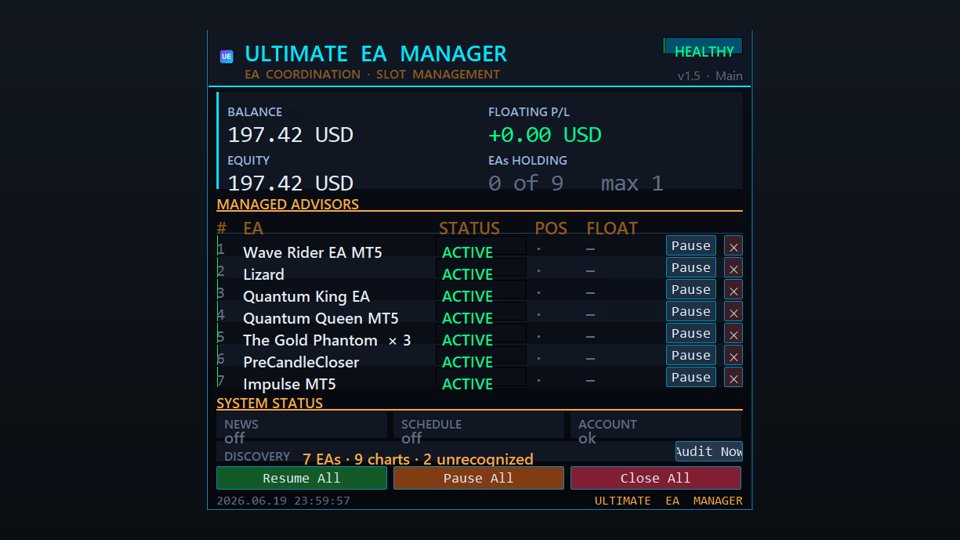Click the floating P/L +0.00 USD
This screenshot has height=540, width=960.
544,135
